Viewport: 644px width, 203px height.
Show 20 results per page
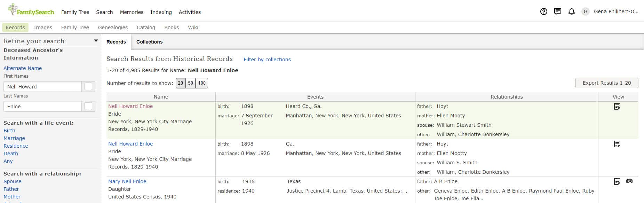point(181,83)
